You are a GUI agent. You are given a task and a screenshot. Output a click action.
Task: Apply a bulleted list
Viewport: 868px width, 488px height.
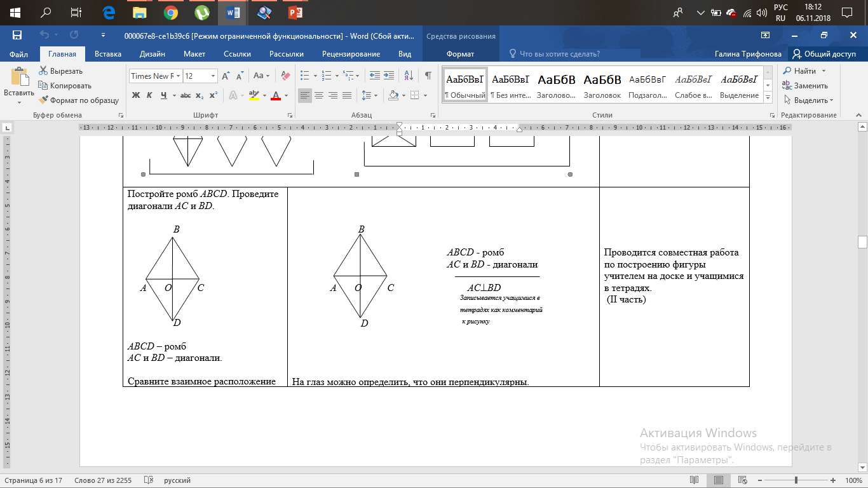point(305,76)
